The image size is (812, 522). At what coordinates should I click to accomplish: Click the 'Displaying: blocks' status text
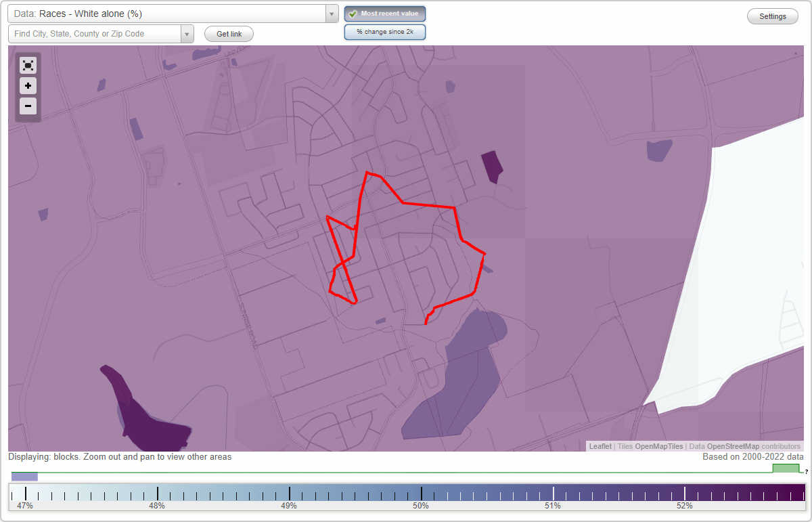pos(120,457)
